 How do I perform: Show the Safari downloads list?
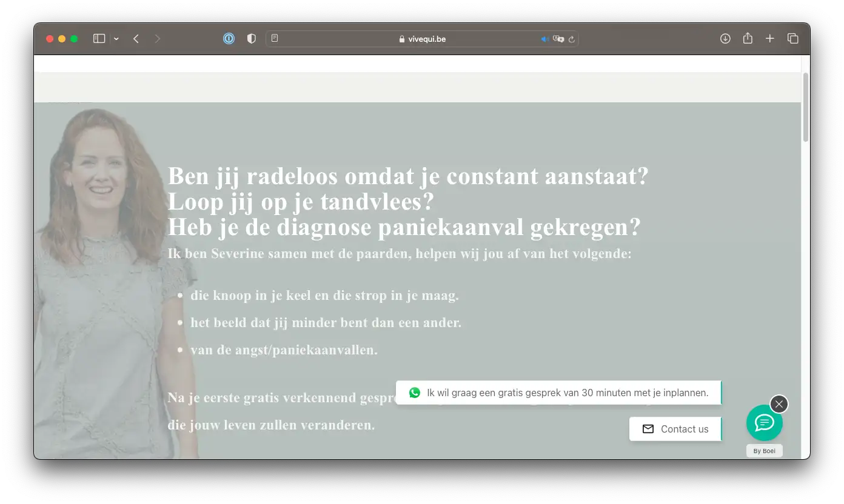[x=725, y=39]
